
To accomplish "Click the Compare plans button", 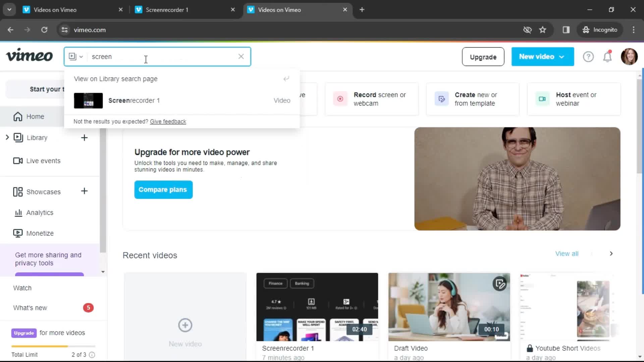I will 163,190.
